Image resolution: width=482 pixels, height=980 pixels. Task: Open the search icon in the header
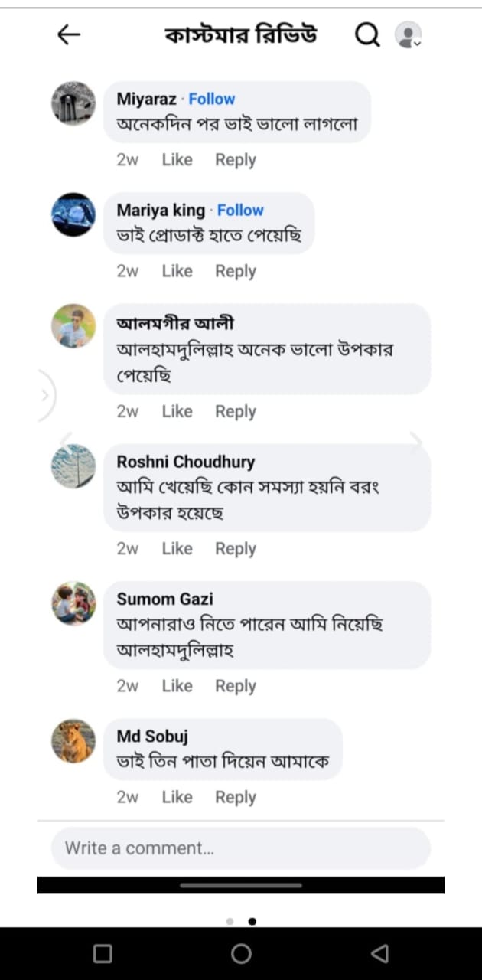(367, 34)
